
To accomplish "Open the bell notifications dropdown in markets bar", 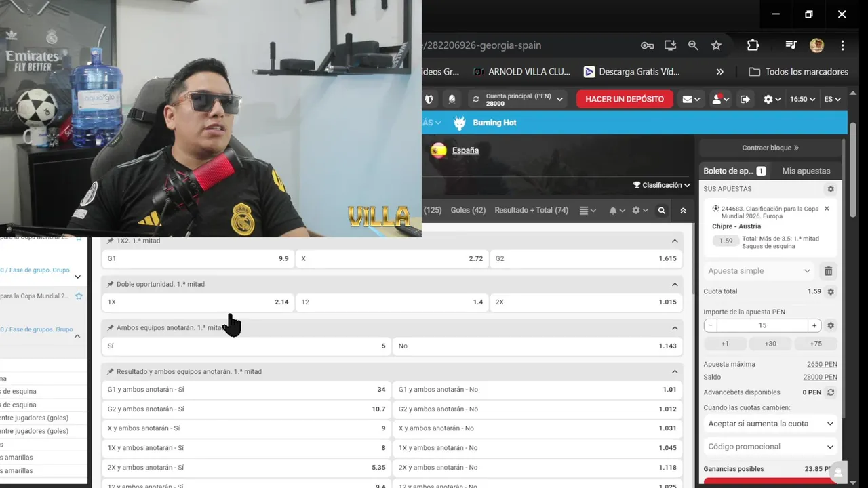I will [617, 211].
